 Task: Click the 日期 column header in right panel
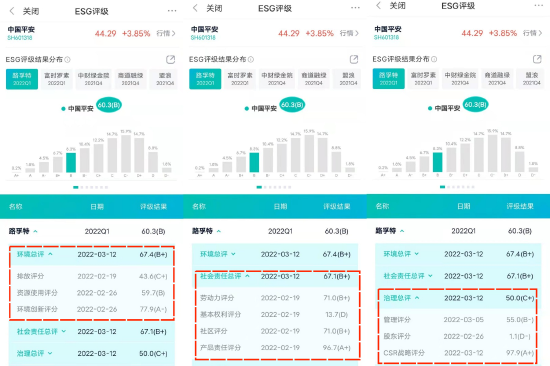coord(464,206)
